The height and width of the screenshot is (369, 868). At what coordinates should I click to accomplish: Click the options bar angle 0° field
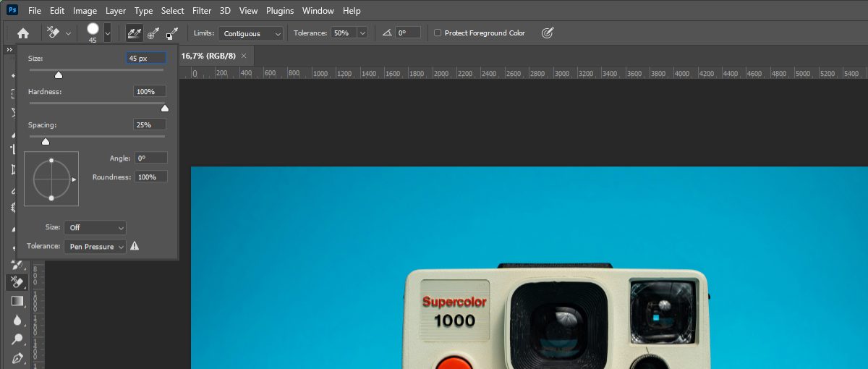tap(408, 33)
